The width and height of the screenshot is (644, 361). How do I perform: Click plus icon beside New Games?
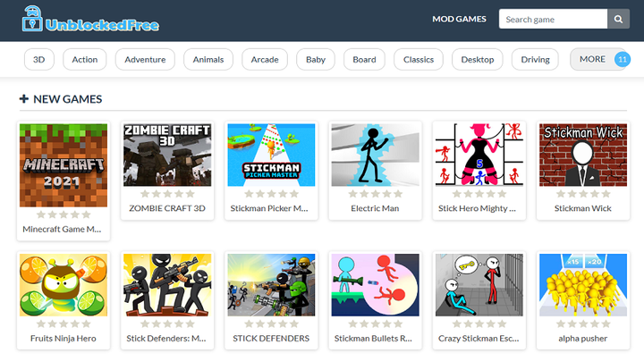click(x=24, y=99)
